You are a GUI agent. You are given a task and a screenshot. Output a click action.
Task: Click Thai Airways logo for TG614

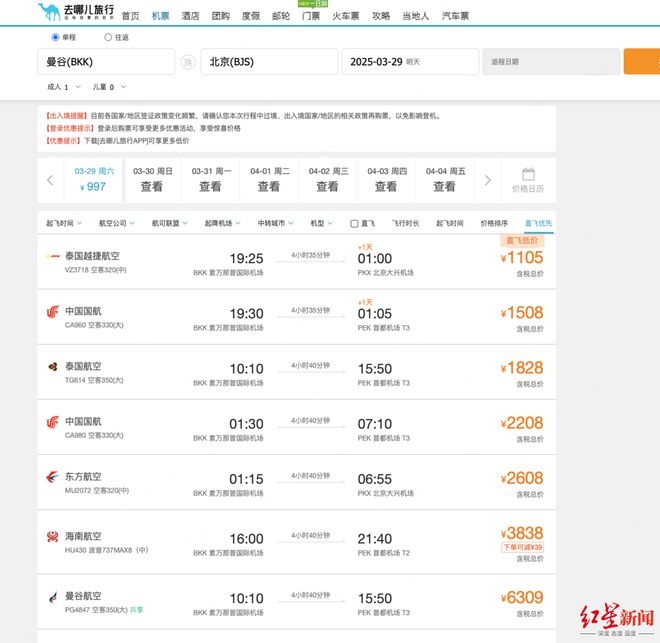tap(53, 367)
